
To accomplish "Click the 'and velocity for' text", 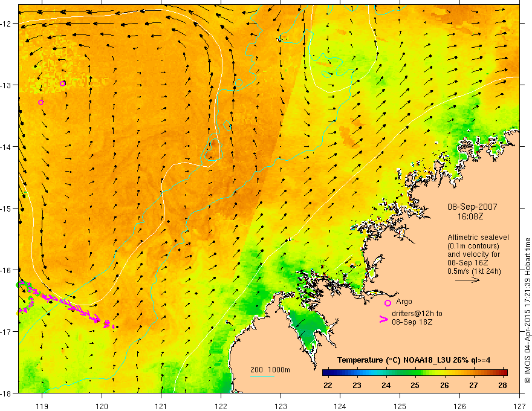I will pyautogui.click(x=473, y=254).
